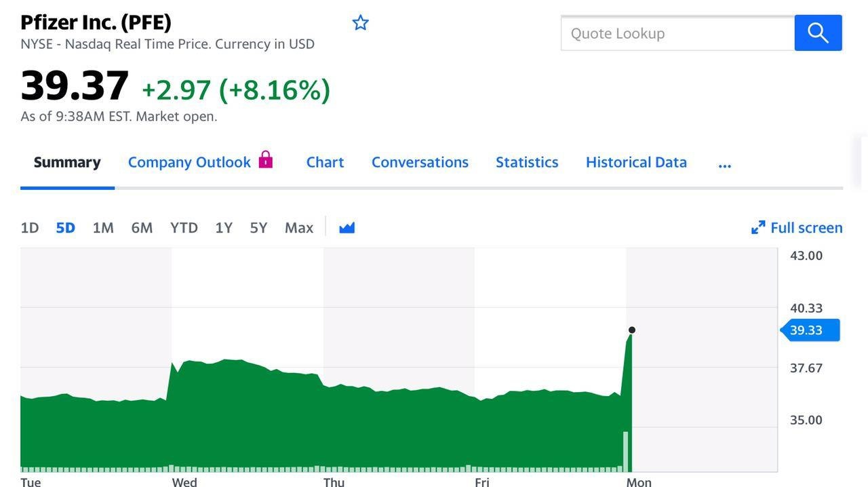Click the Quote Lookup search field
Viewport: 868px width, 487px height.
pyautogui.click(x=677, y=33)
